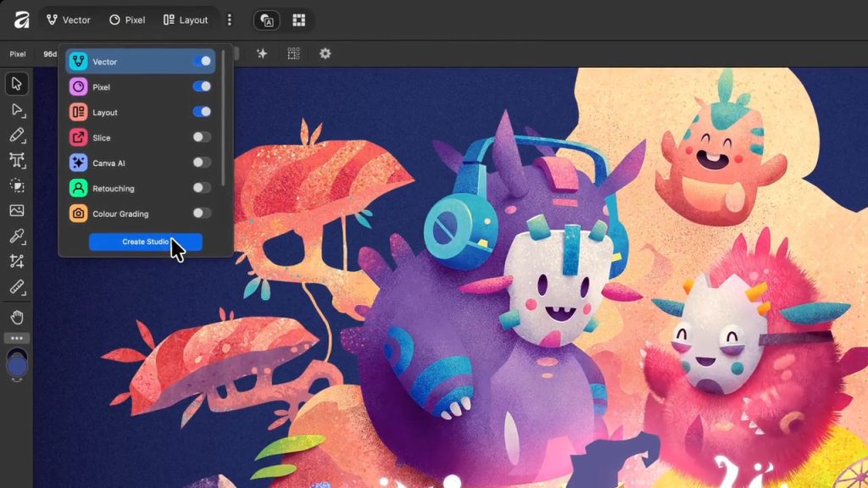Choose the Place Image tool
The width and height of the screenshot is (868, 488).
click(x=16, y=211)
